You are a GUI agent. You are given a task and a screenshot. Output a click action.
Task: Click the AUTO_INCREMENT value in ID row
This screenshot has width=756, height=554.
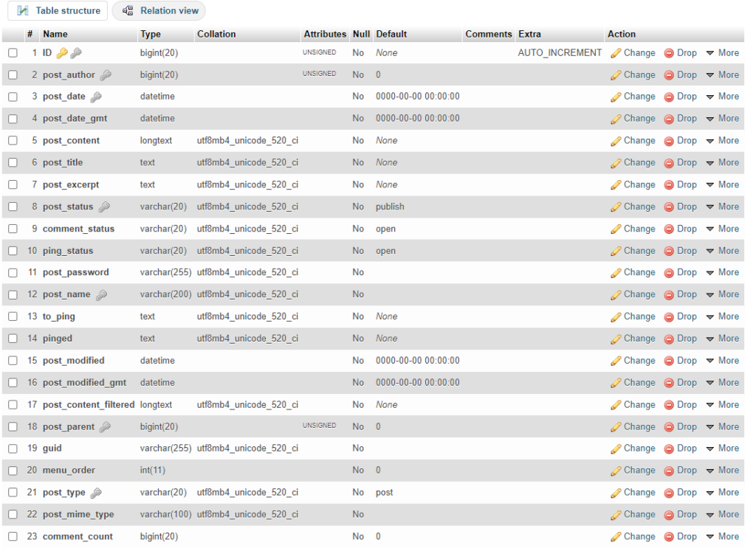tap(560, 53)
